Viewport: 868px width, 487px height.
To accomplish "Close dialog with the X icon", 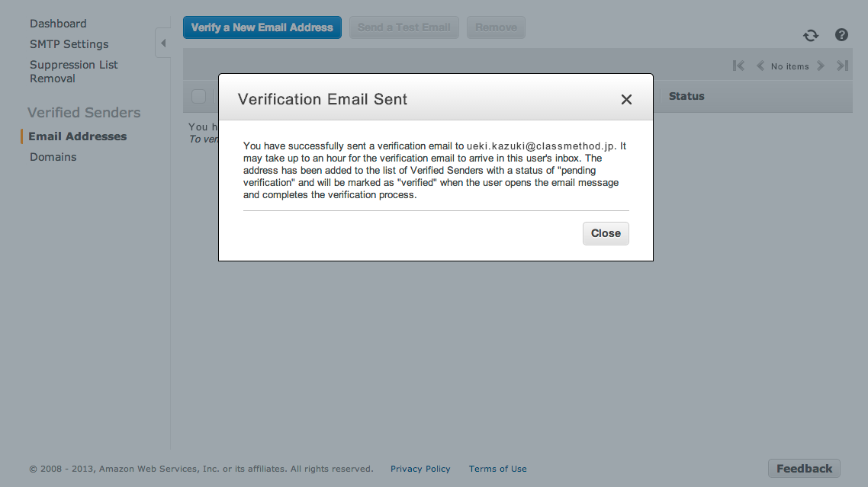I will click(x=626, y=99).
